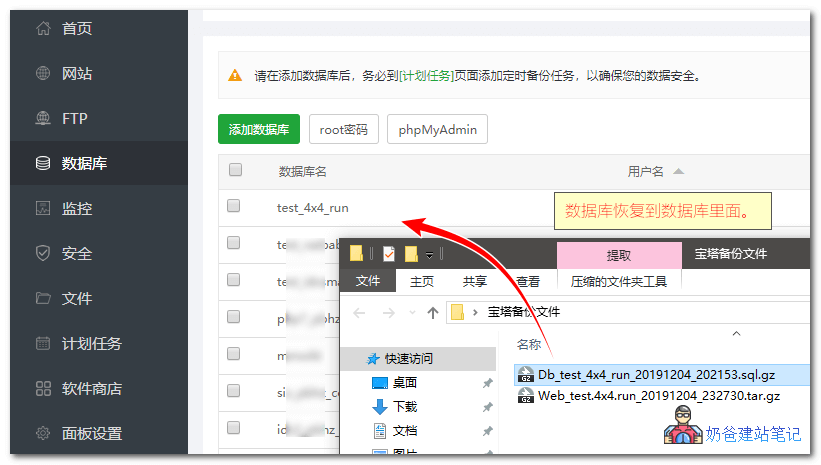Image resolution: width=821 pixels, height=465 pixels.
Task: Click the 添加数据库 button
Action: pyautogui.click(x=259, y=129)
